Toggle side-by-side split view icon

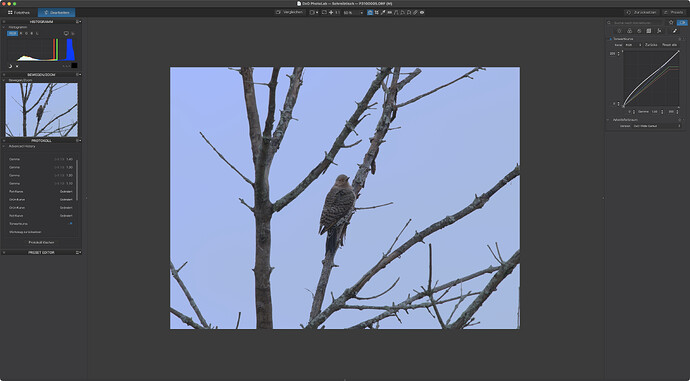pyautogui.click(x=312, y=12)
